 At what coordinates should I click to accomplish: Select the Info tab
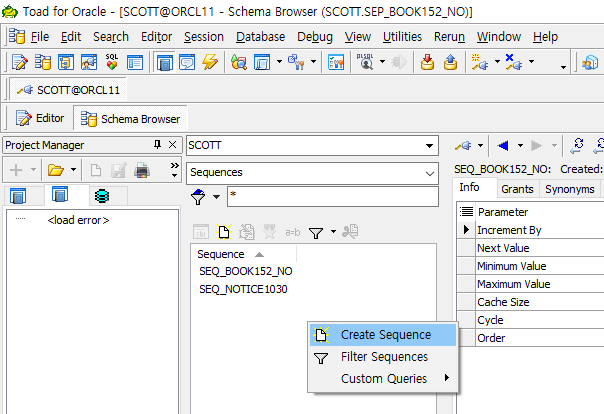469,188
